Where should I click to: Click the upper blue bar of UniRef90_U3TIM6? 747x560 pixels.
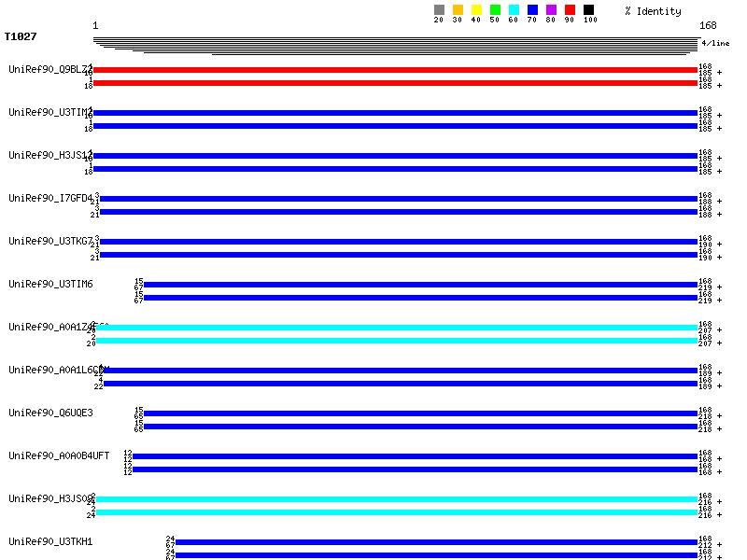420,285
